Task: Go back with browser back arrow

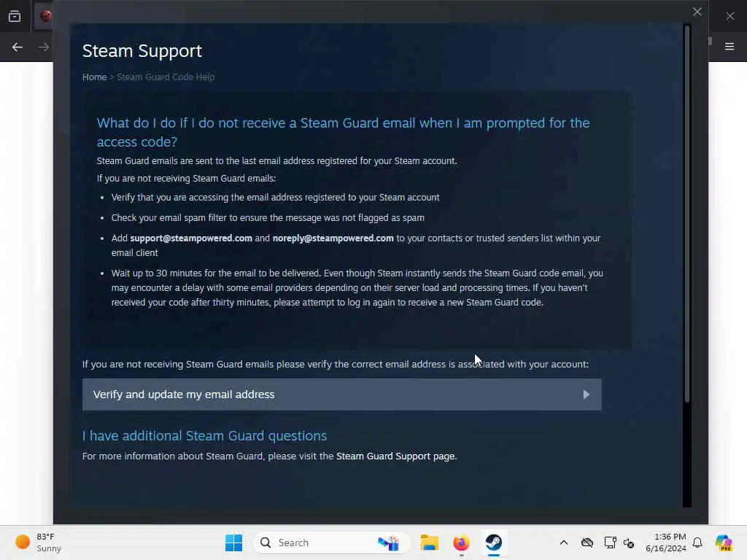Action: click(x=18, y=47)
